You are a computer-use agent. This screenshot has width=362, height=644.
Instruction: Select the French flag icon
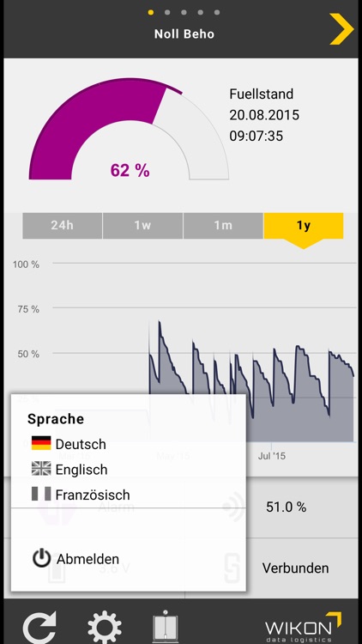point(41,494)
